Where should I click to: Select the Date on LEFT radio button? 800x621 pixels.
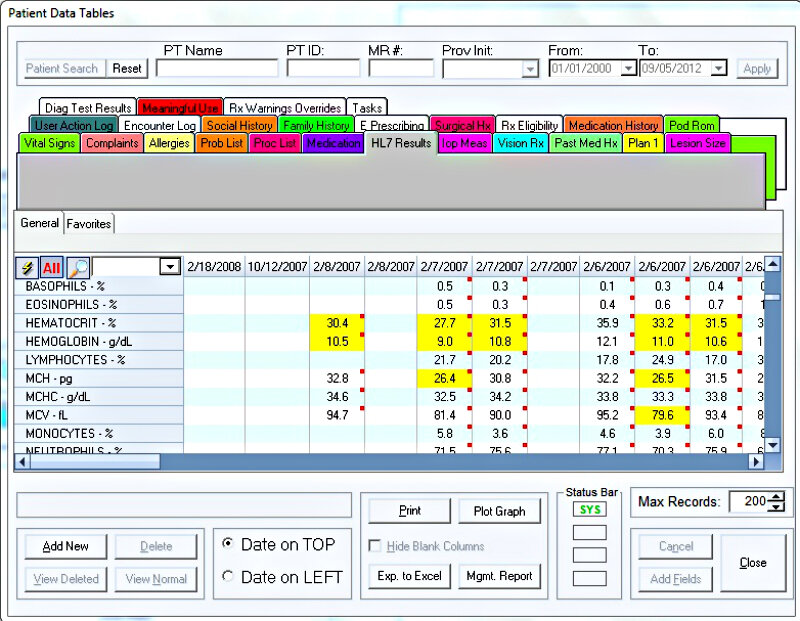228,576
